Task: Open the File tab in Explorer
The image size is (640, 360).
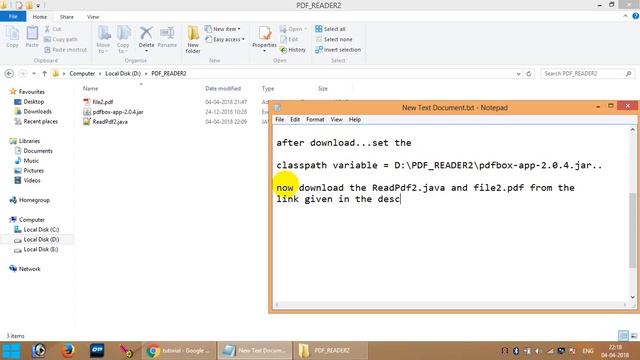Action: [13, 16]
